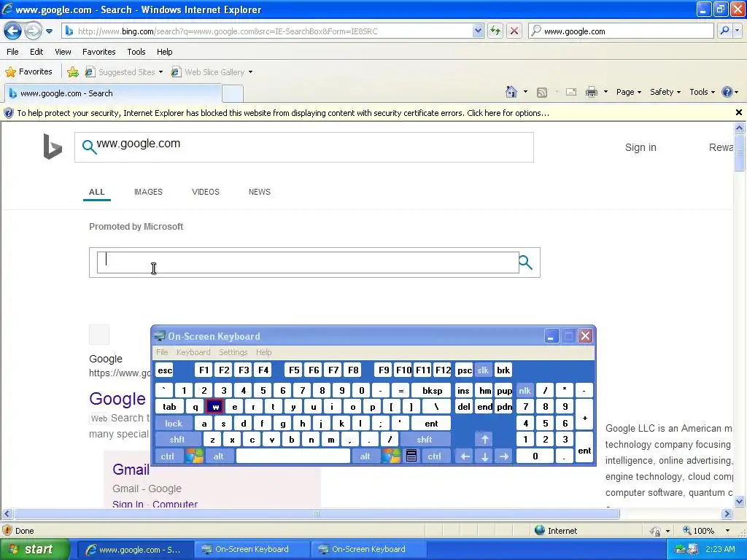The image size is (747, 560).
Task: Open the Favorites menu in menu bar
Action: click(98, 52)
